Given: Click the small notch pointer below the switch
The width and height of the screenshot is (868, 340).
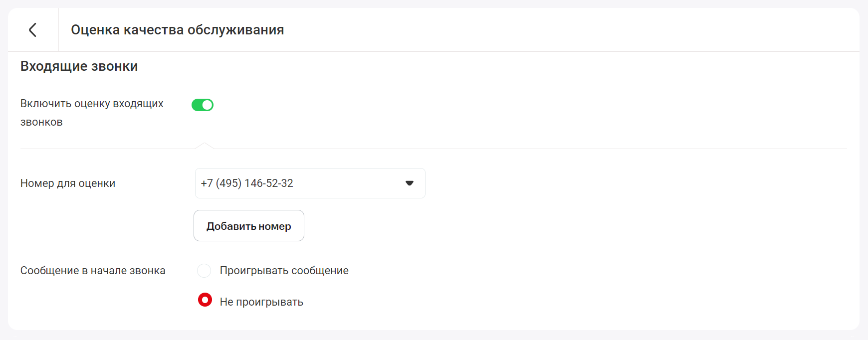Looking at the screenshot, I should point(204,146).
